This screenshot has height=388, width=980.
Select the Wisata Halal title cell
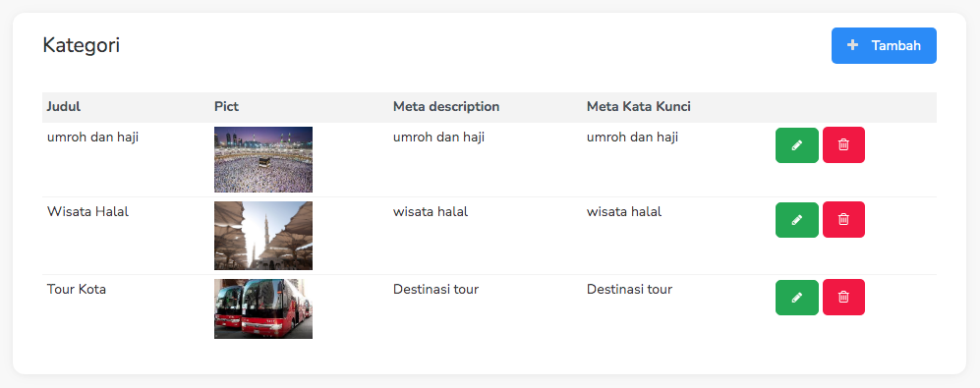87,211
